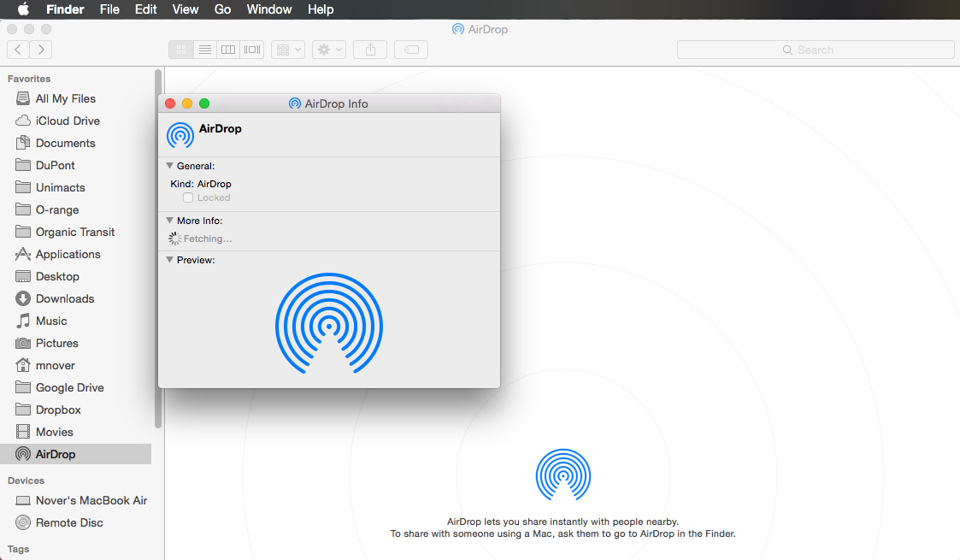Screen dimensions: 960x560
Task: Go forward with the forward arrow
Action: pos(41,50)
